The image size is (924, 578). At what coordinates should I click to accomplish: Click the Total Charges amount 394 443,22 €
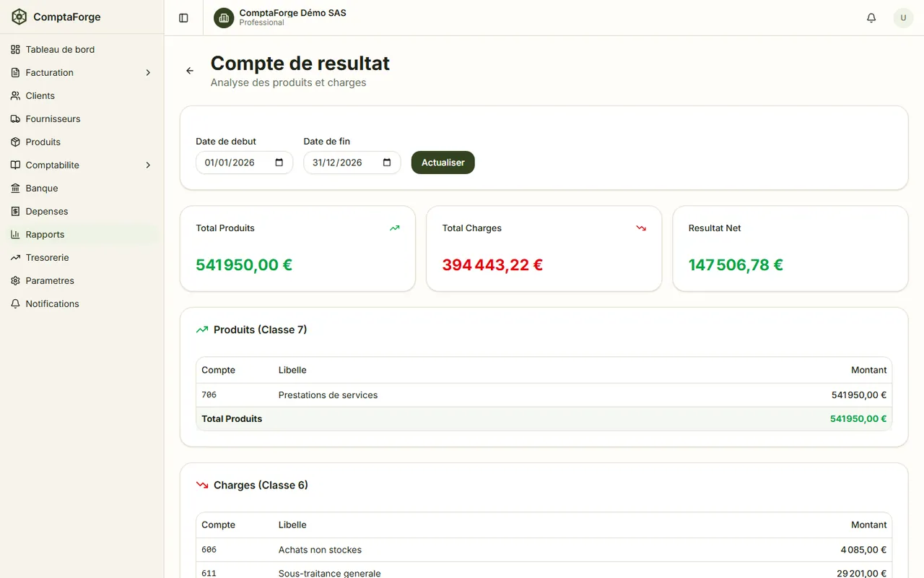pos(492,265)
